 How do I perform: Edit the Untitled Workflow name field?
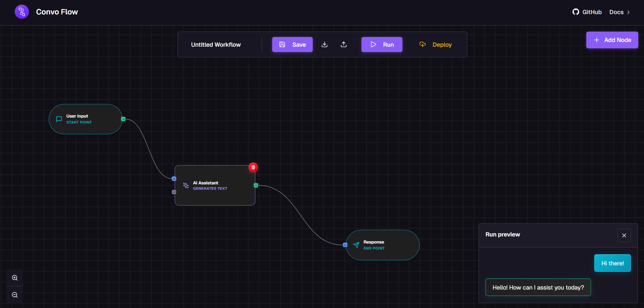tap(216, 44)
